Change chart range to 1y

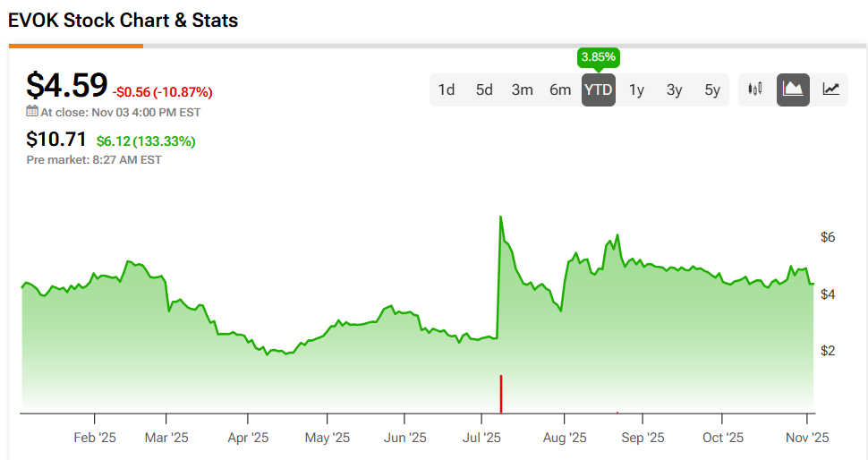636,89
